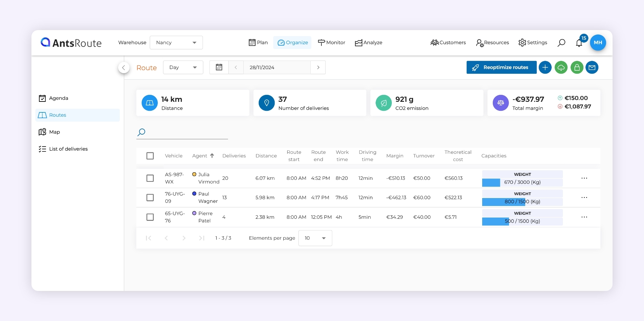Expand the Day view dropdown
644x321 pixels.
tap(183, 67)
